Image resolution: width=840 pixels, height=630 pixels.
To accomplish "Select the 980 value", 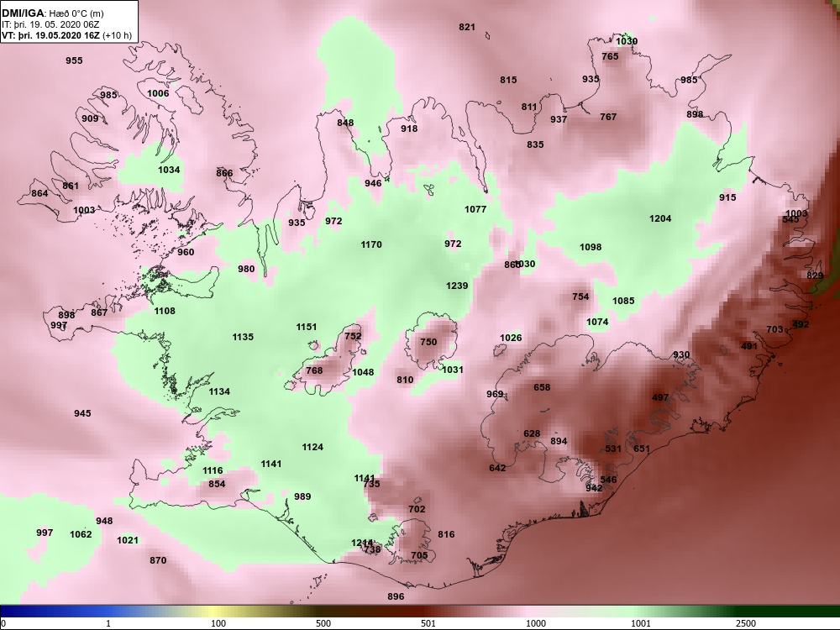I will (x=246, y=269).
